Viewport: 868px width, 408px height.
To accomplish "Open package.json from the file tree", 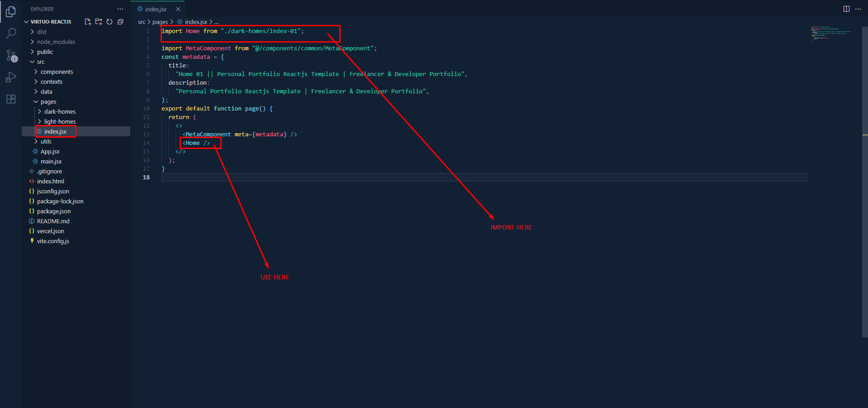I will point(76,211).
